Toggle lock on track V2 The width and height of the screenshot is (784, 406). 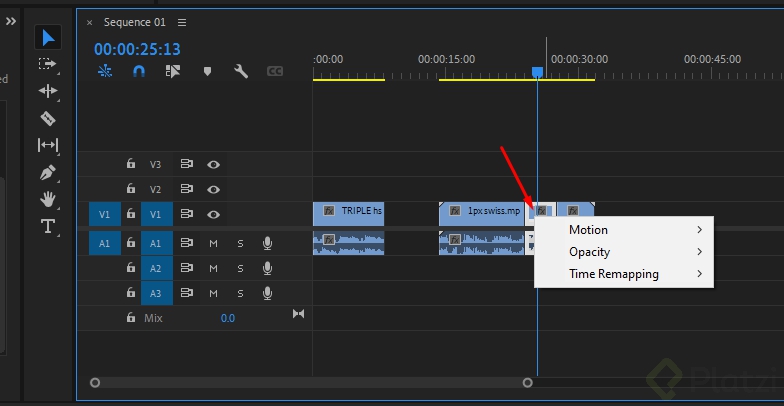(130, 189)
